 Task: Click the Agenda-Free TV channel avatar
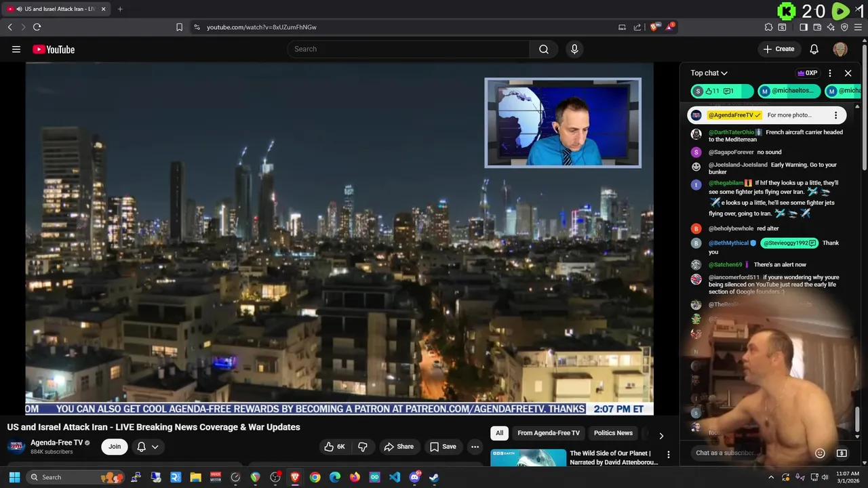click(x=16, y=447)
